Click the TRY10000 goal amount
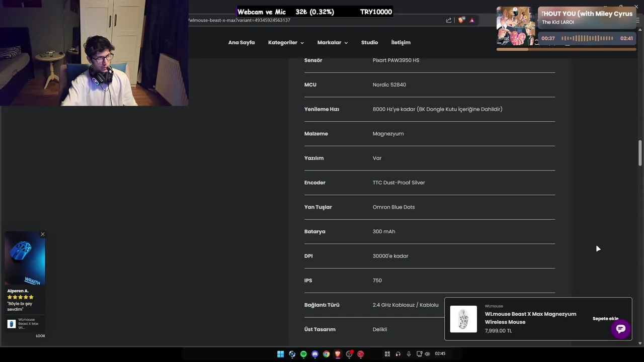The height and width of the screenshot is (362, 644). click(376, 12)
